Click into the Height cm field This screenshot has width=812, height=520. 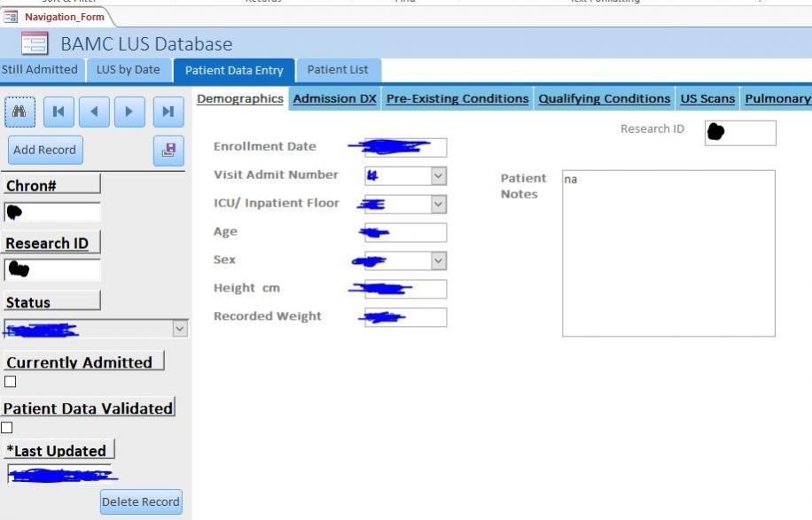(405, 290)
